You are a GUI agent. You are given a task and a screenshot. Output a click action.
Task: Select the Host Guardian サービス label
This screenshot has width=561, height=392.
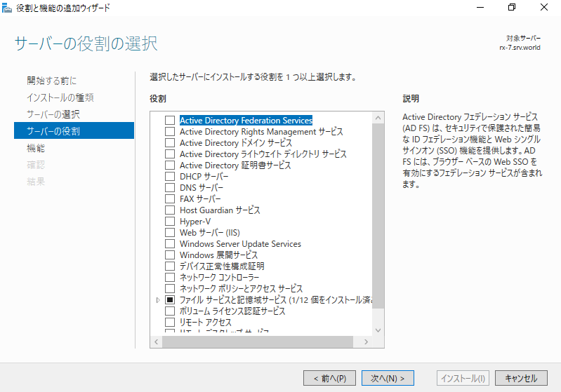220,210
